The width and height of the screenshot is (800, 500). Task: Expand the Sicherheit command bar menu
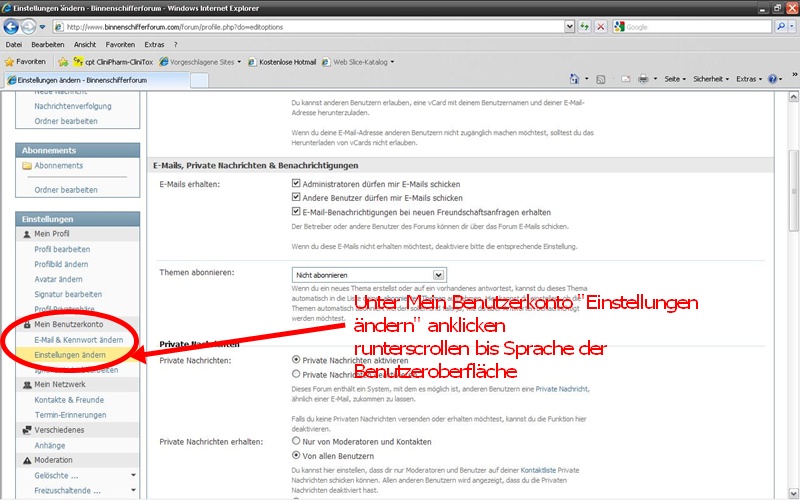[x=710, y=78]
